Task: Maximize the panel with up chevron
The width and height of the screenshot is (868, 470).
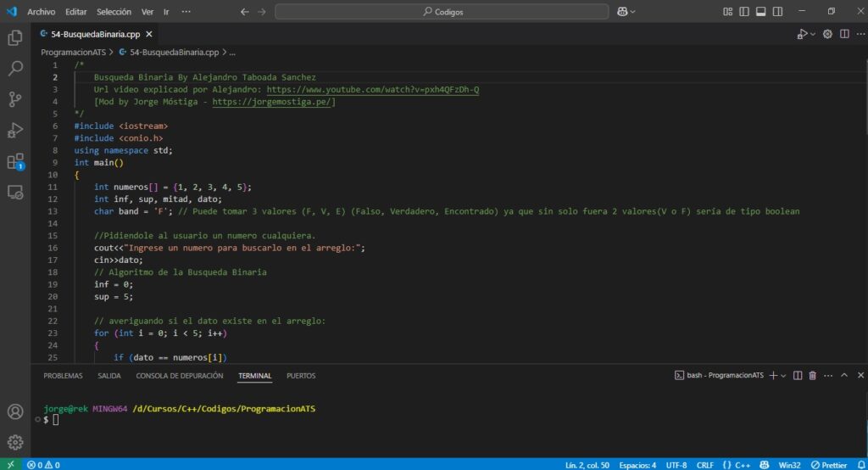Action: pos(843,375)
